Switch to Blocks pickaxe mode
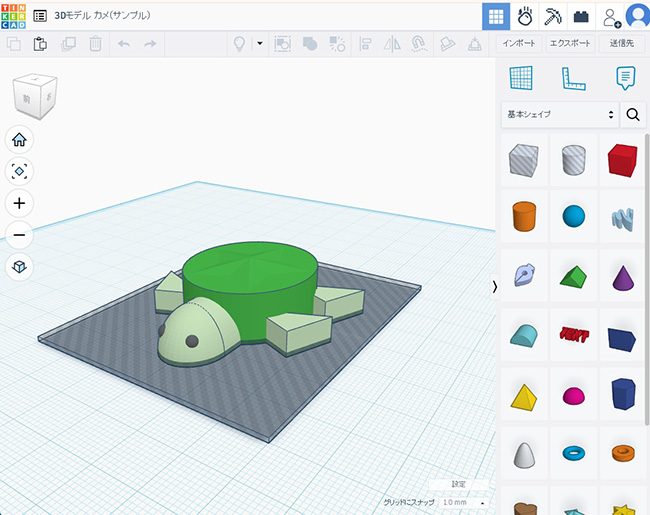Viewport: 650px width, 515px height. 553,17
